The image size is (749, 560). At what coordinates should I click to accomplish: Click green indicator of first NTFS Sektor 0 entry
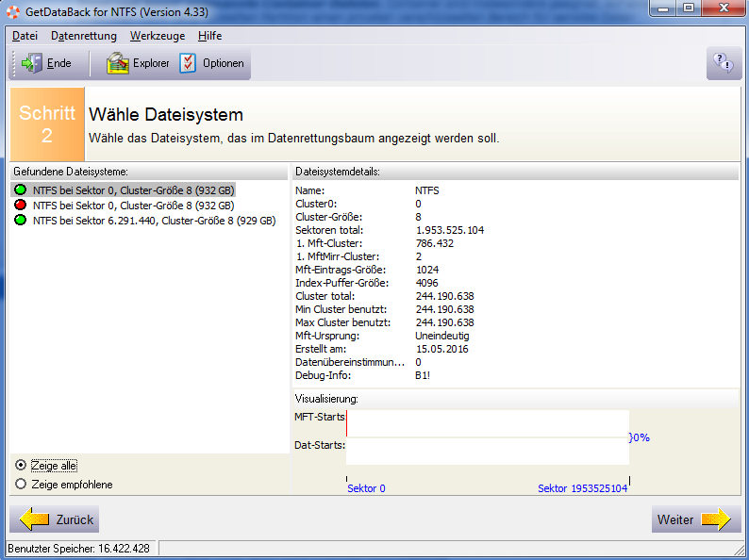coord(20,190)
